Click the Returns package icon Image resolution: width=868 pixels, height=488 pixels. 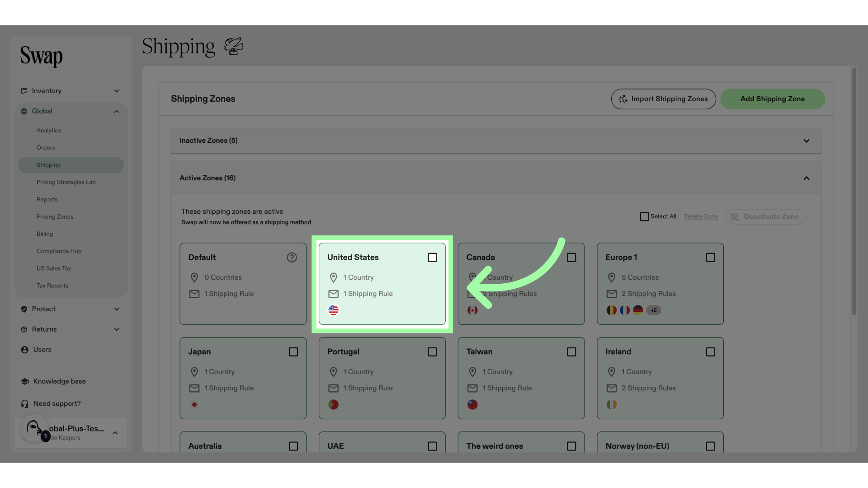(24, 329)
